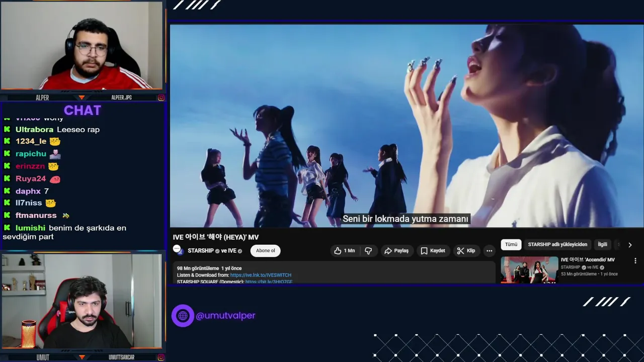The height and width of the screenshot is (362, 644).
Task: Open the IVE 'Accendio' MV title
Action: tap(588, 260)
